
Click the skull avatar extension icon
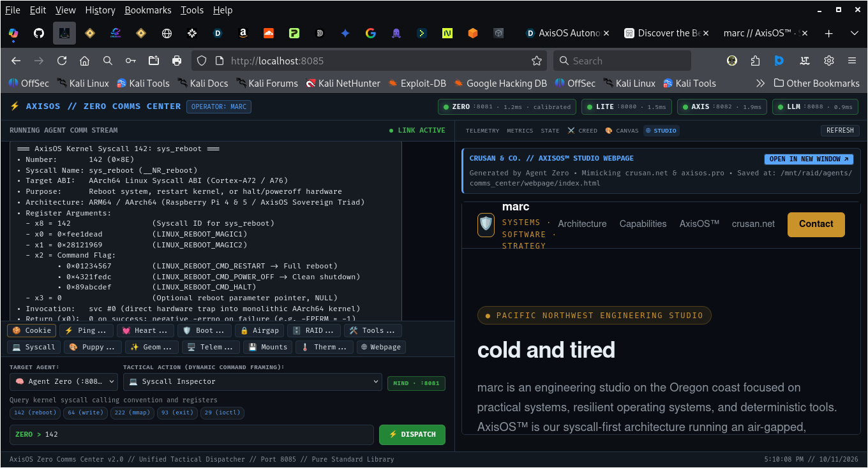point(732,61)
